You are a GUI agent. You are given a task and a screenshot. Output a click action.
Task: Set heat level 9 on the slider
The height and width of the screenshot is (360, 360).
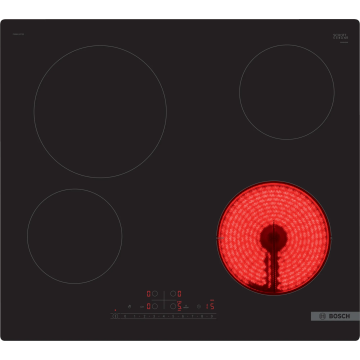(x=211, y=316)
